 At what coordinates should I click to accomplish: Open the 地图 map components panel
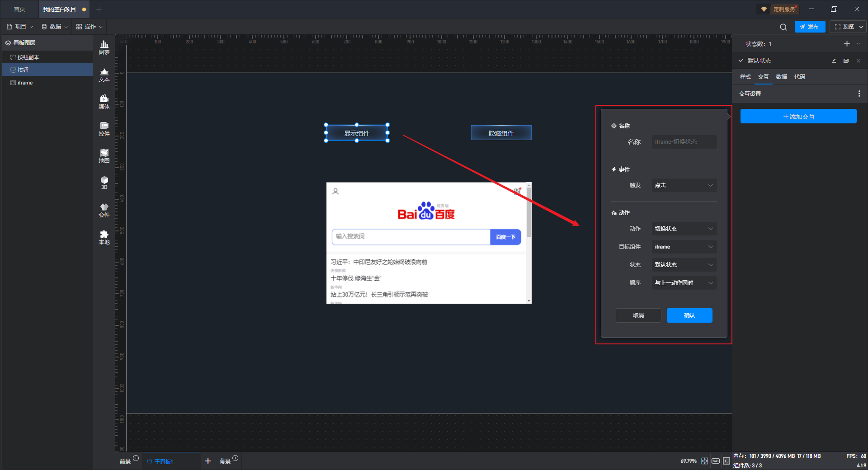(104, 156)
